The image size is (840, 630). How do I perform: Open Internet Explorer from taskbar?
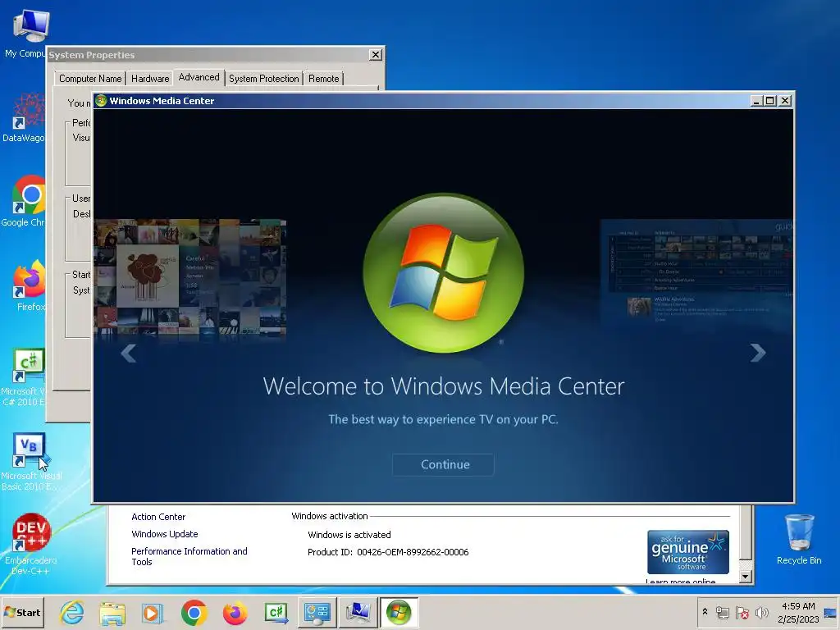coord(72,612)
